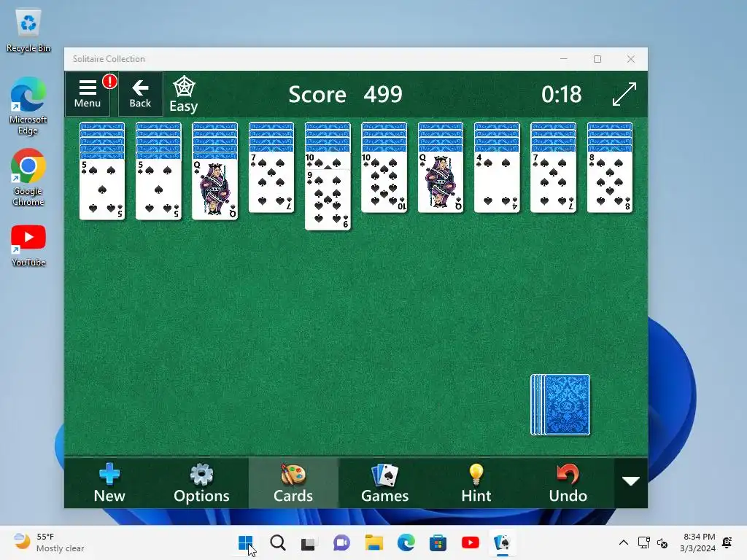Get a move suggestion with Hint

coord(476,483)
